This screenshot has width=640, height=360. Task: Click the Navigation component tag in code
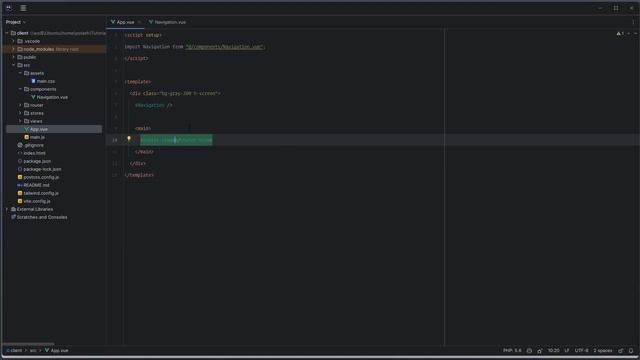153,105
